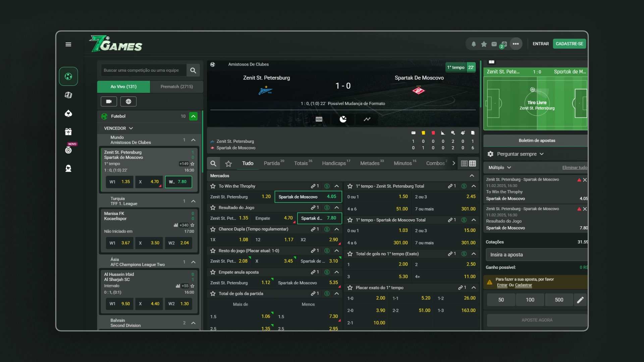The image size is (644, 362).
Task: Open the NOVO badge sidebar icon
Action: 68,150
